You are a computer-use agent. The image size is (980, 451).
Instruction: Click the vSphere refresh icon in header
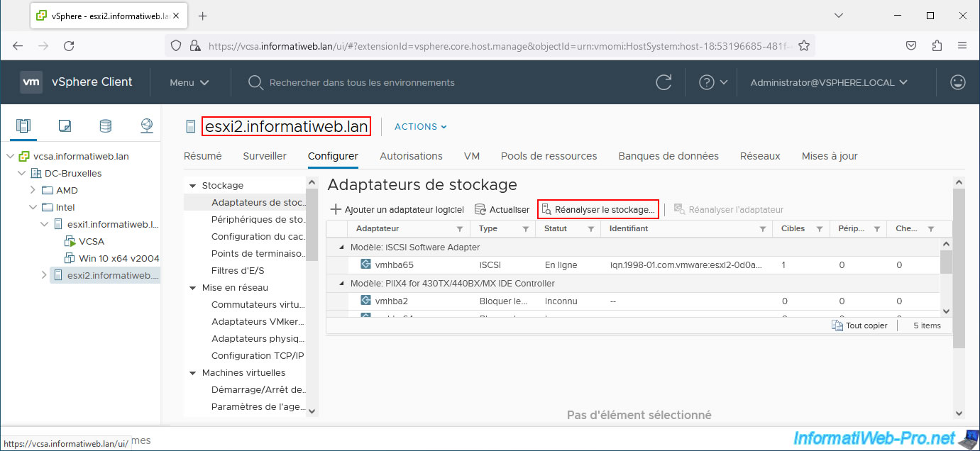tap(664, 82)
